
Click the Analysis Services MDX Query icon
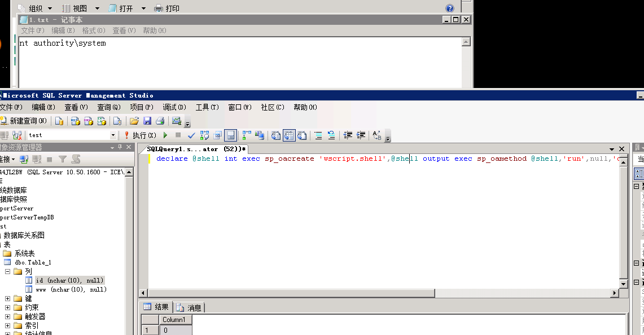tap(75, 121)
